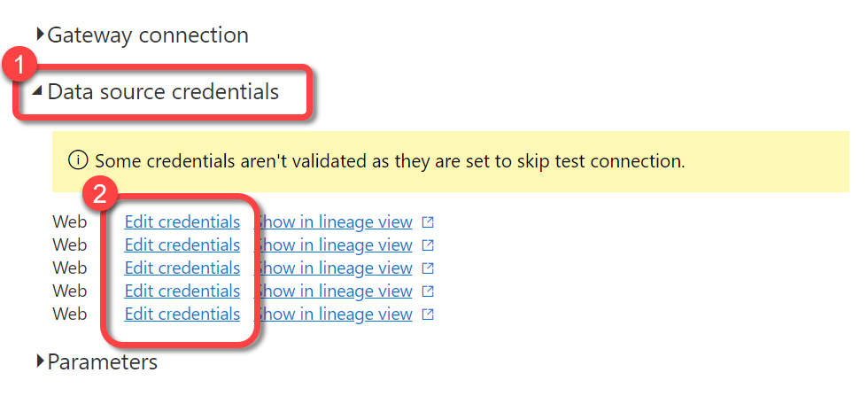Open the first Web source's Edit credentials

click(x=182, y=221)
